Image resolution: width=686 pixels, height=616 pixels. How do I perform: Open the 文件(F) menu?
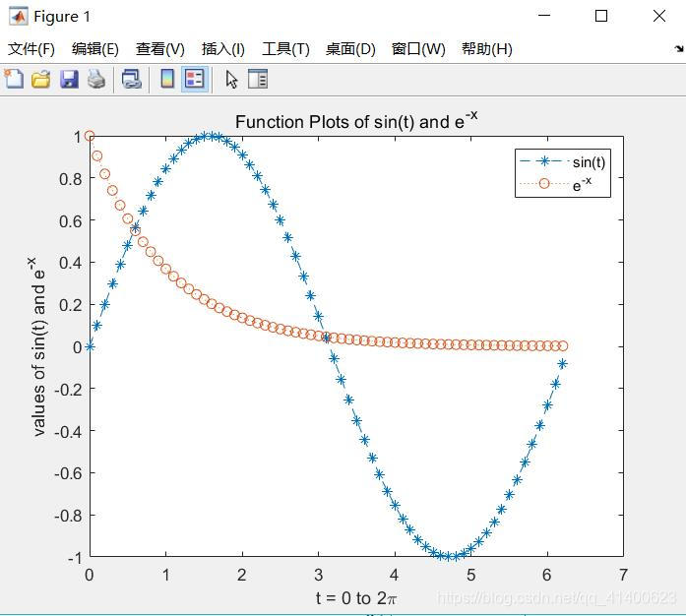[31, 49]
